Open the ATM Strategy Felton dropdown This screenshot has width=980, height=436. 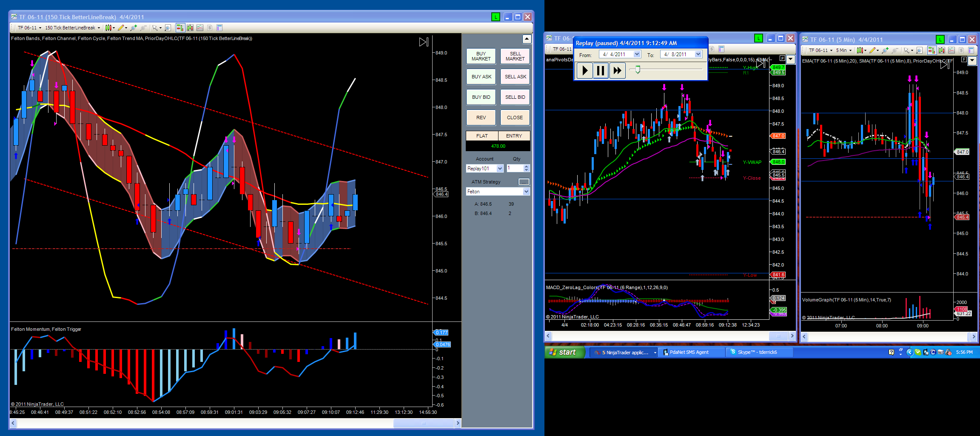coord(498,192)
